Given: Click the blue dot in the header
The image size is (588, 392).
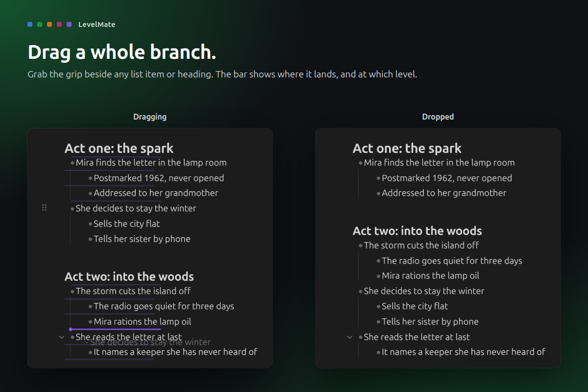Looking at the screenshot, I should coord(30,24).
